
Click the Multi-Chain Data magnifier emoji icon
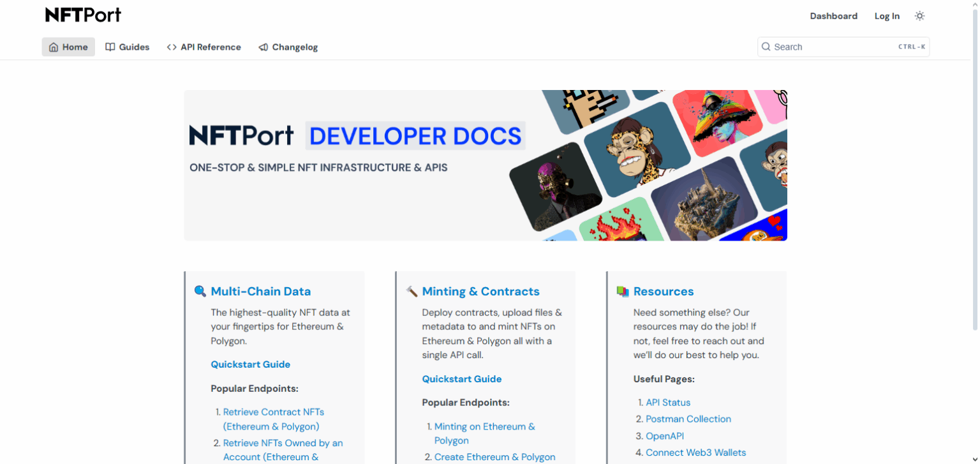[200, 291]
